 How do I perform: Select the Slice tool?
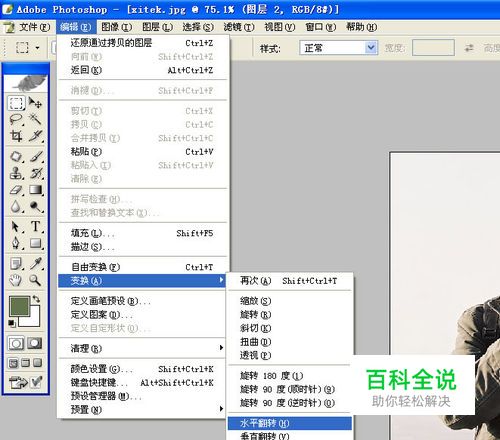coord(35,136)
